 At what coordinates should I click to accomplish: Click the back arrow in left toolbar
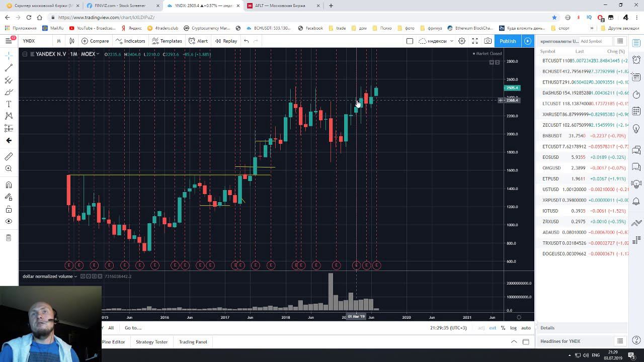pyautogui.click(x=9, y=140)
